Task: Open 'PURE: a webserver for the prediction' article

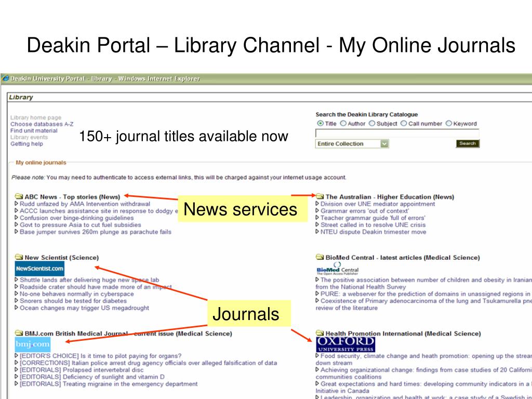Action: (x=426, y=294)
